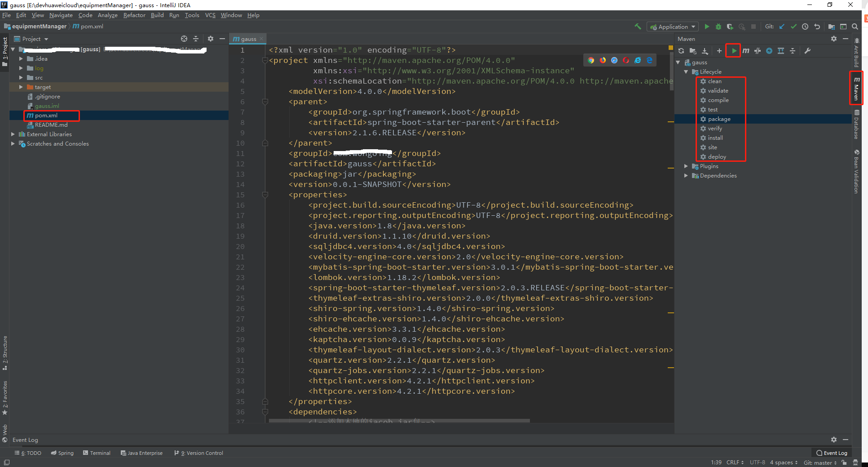The width and height of the screenshot is (868, 467).
Task: Click the Build Project hammer icon
Action: 638,27
